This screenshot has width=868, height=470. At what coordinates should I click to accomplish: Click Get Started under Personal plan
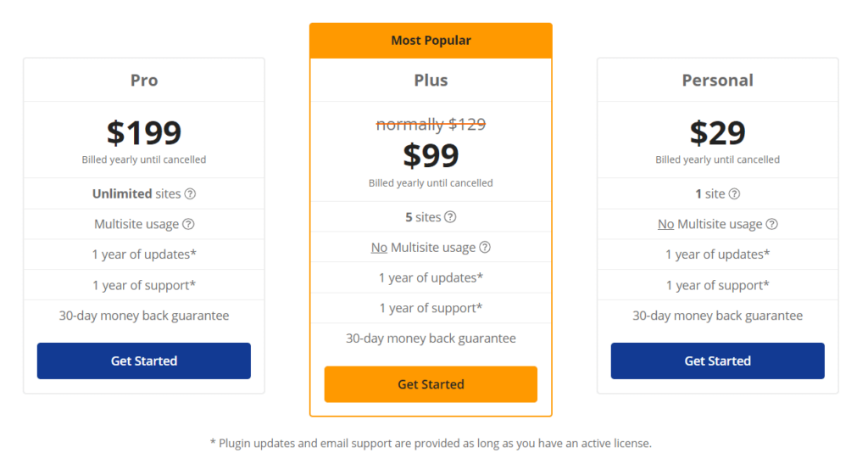coord(717,361)
